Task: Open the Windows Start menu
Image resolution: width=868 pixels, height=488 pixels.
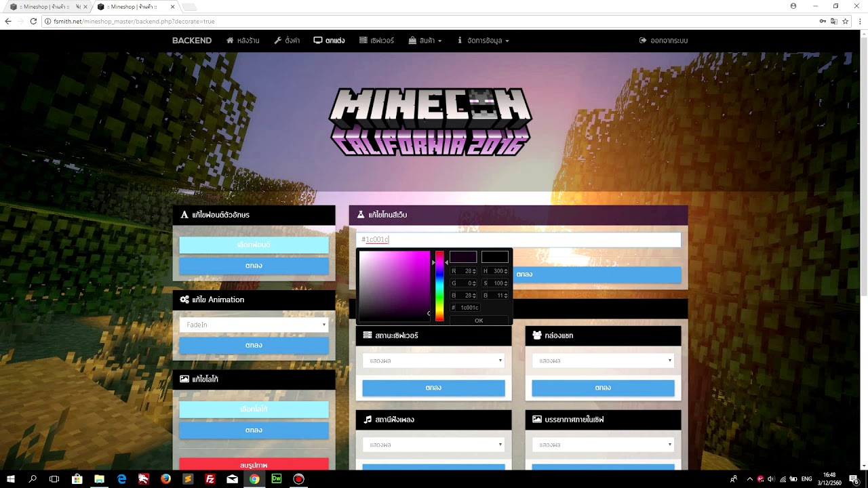Action: coord(11,479)
